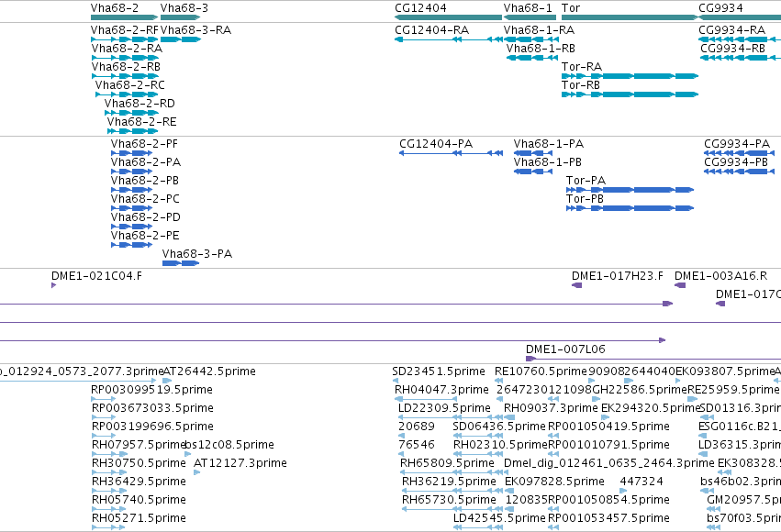781x532 pixels.
Task: Select the Tor-PB protein glyph
Action: point(630,208)
